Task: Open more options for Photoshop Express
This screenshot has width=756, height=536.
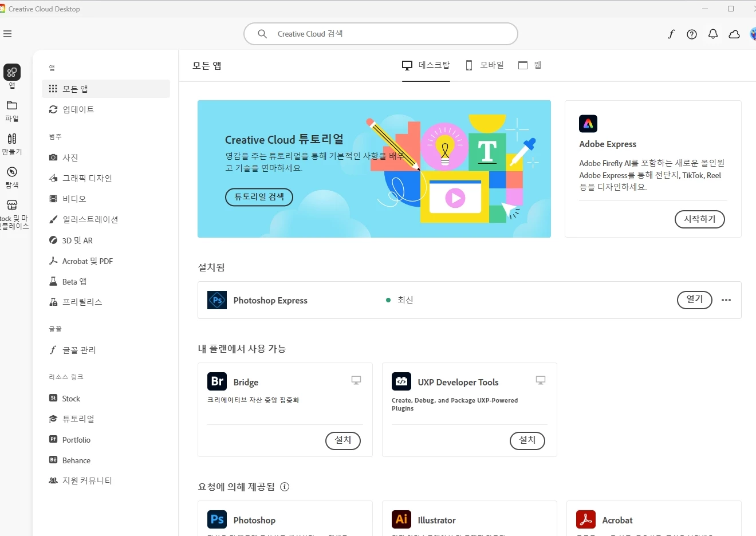Action: pos(726,300)
